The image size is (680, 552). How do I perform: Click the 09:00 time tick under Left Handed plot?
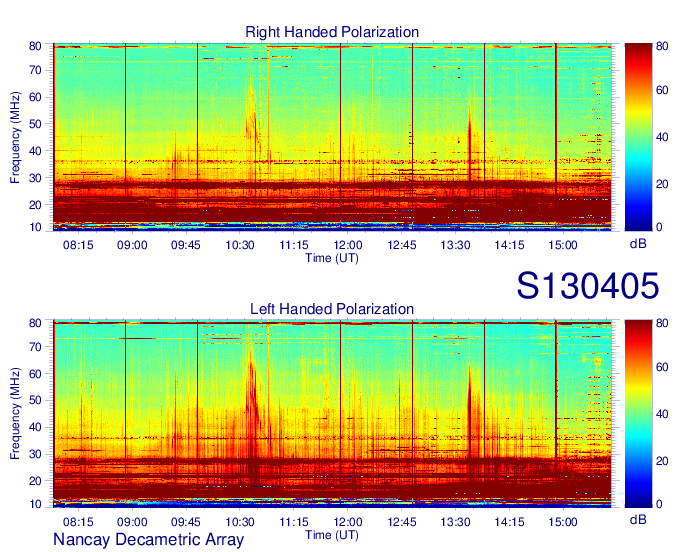[132, 522]
